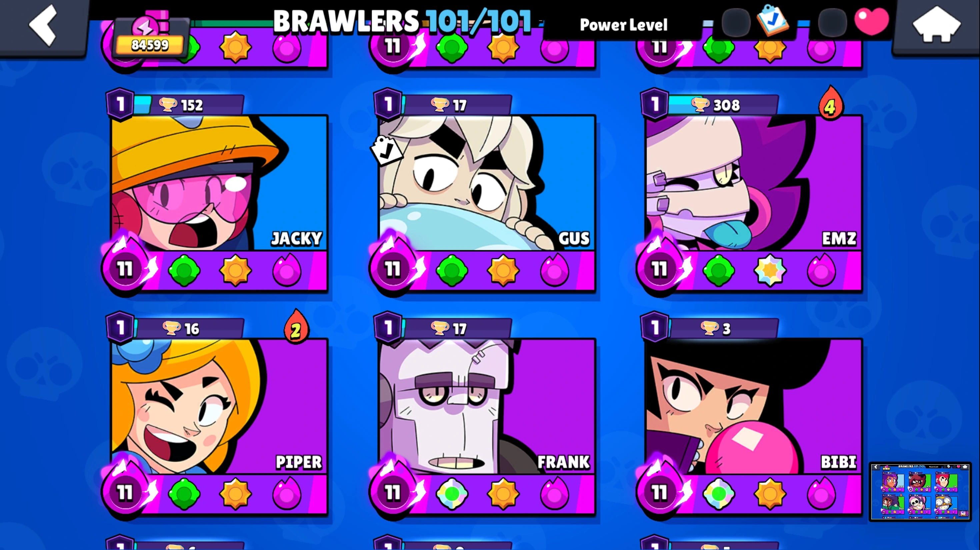This screenshot has width=980, height=550.
Task: Toggle the blue checklist clipboard icon
Action: coord(772,20)
